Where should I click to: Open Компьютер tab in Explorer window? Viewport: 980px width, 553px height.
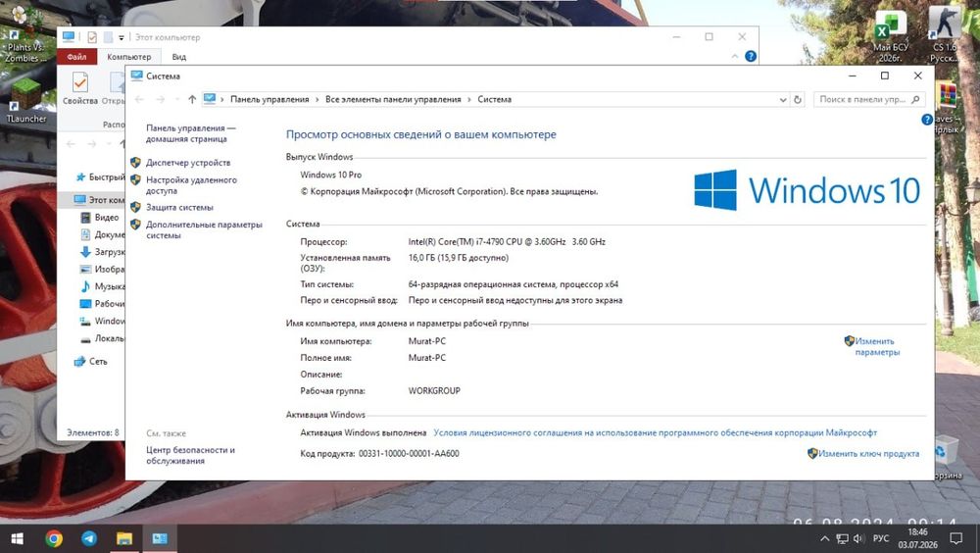coord(128,57)
